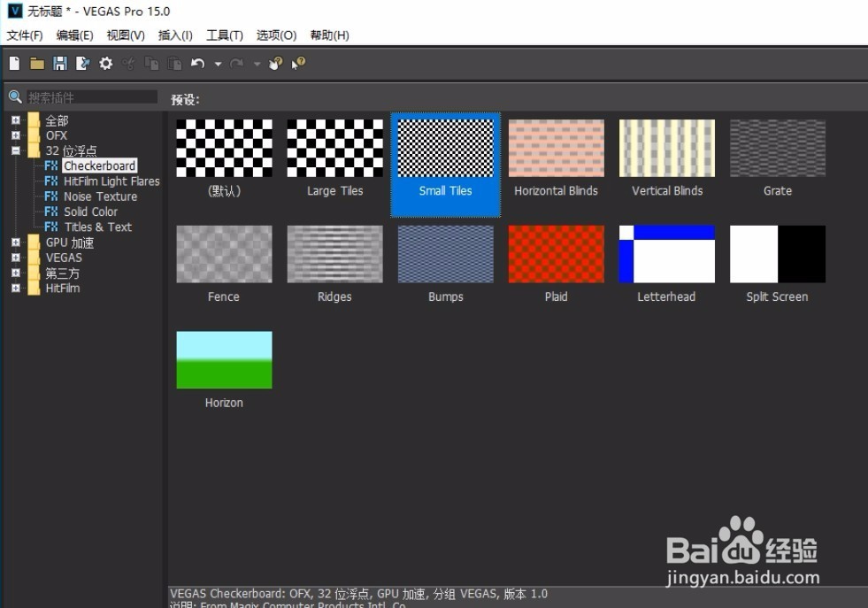Click the FX icon beside HitFilm Light Flares
The image size is (868, 608).
tap(51, 181)
